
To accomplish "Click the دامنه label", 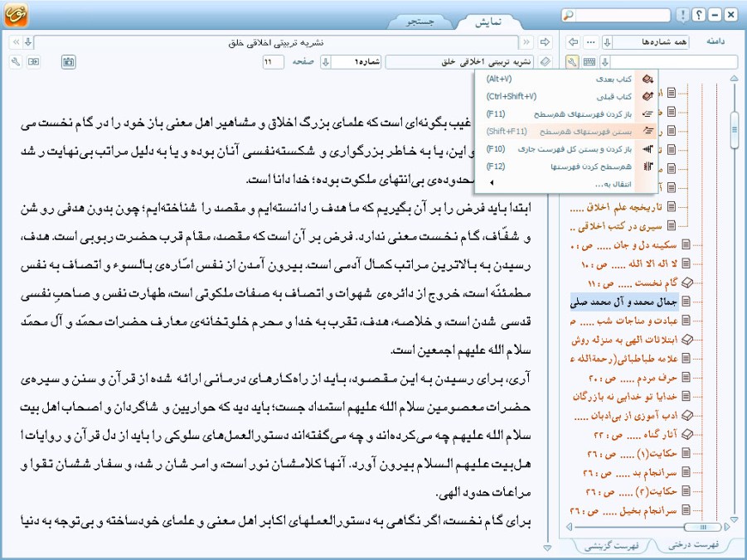I will pos(715,42).
